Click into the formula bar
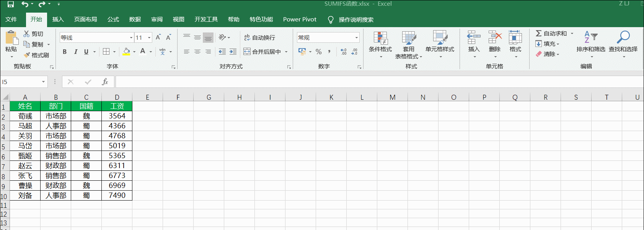644x230 pixels. 379,82
